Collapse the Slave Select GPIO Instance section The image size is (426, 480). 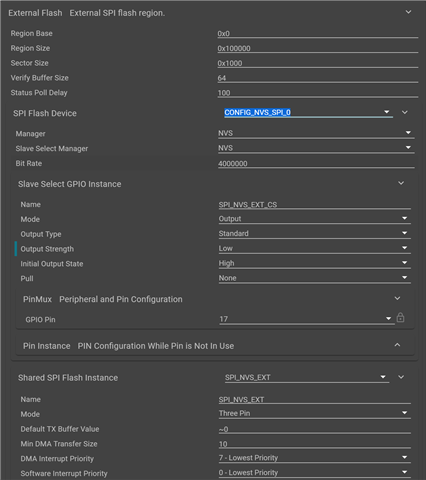401,183
